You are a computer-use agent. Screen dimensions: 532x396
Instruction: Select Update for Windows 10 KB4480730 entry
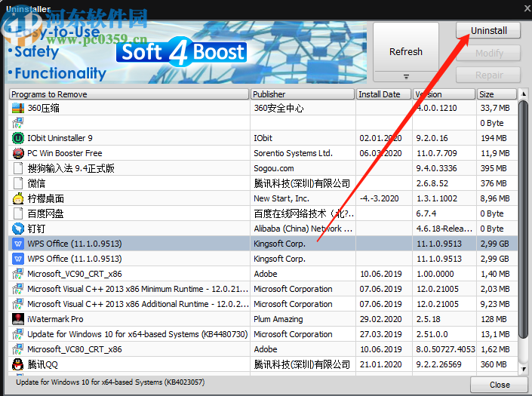(137, 334)
